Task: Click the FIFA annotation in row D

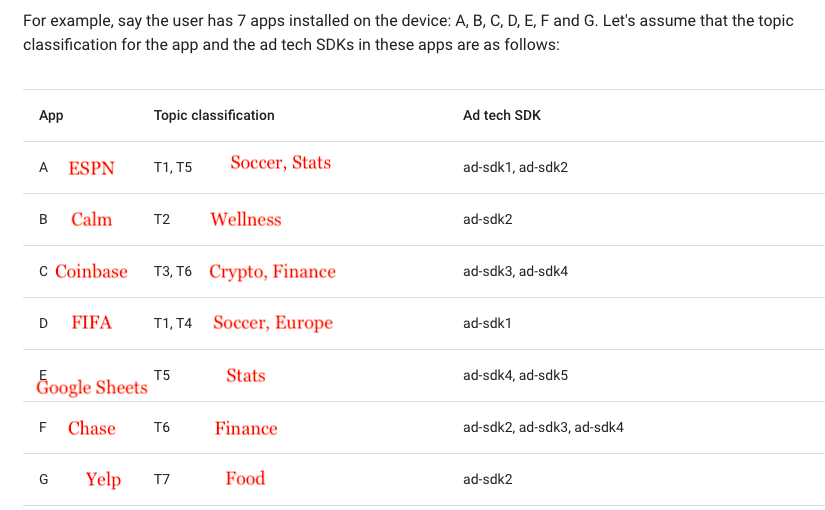Action: pos(92,322)
